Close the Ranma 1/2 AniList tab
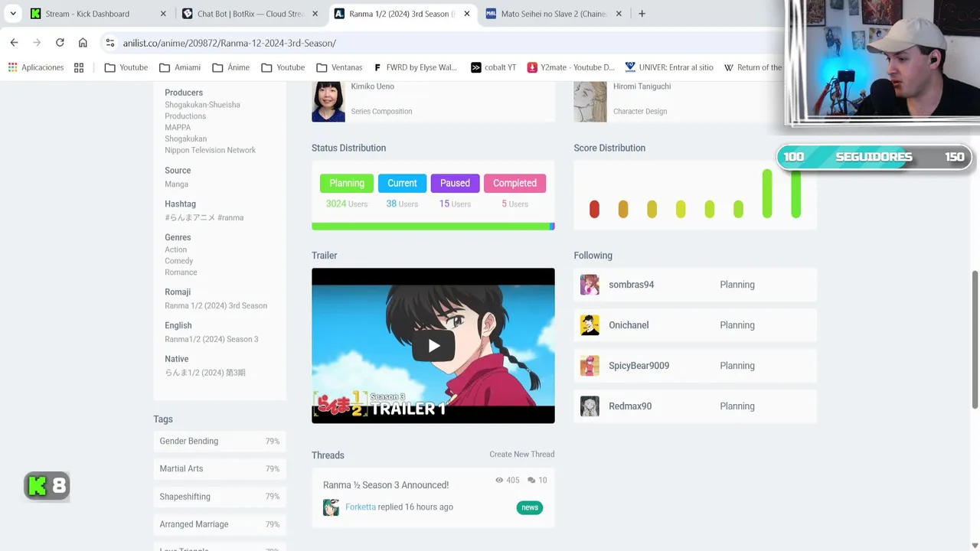This screenshot has height=551, width=980. [467, 14]
